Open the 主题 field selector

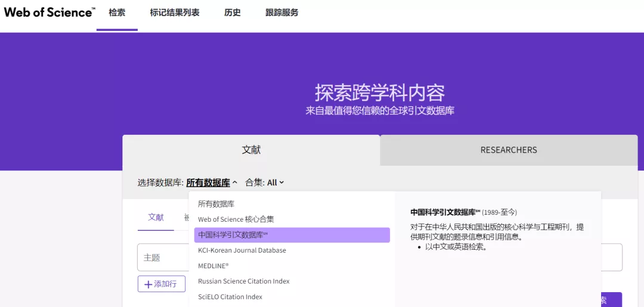coord(163,258)
